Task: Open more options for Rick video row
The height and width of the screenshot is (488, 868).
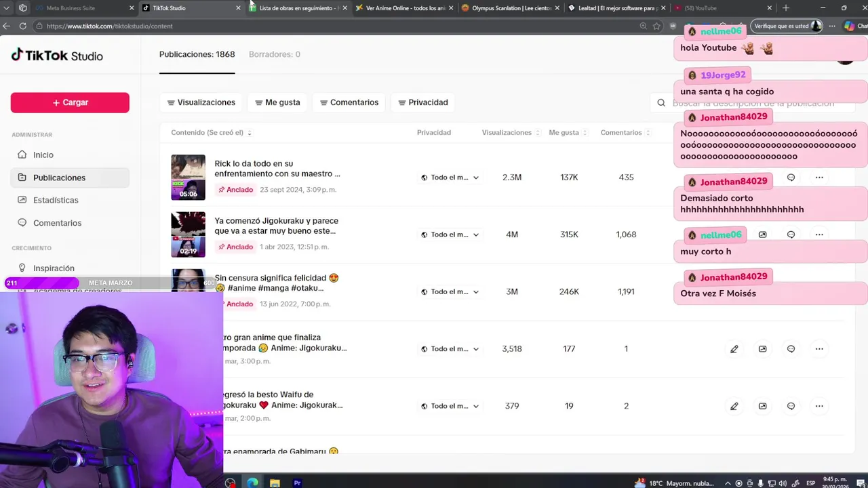Action: (819, 178)
